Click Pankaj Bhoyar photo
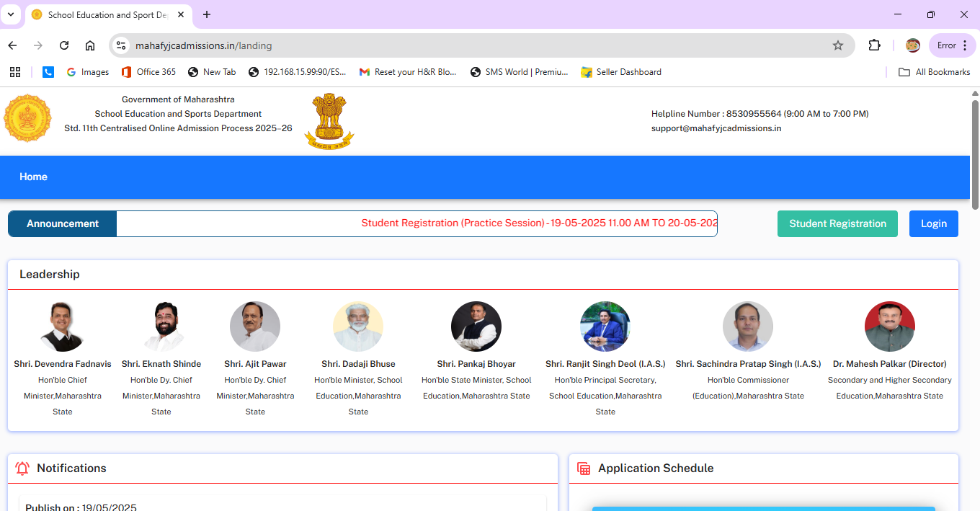The width and height of the screenshot is (980, 511). pyautogui.click(x=476, y=326)
